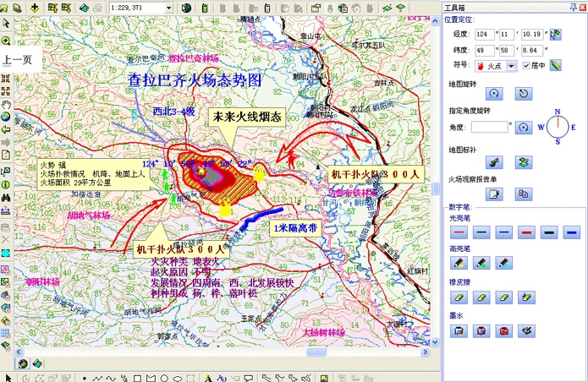Click the first map rotation button

[x=495, y=94]
